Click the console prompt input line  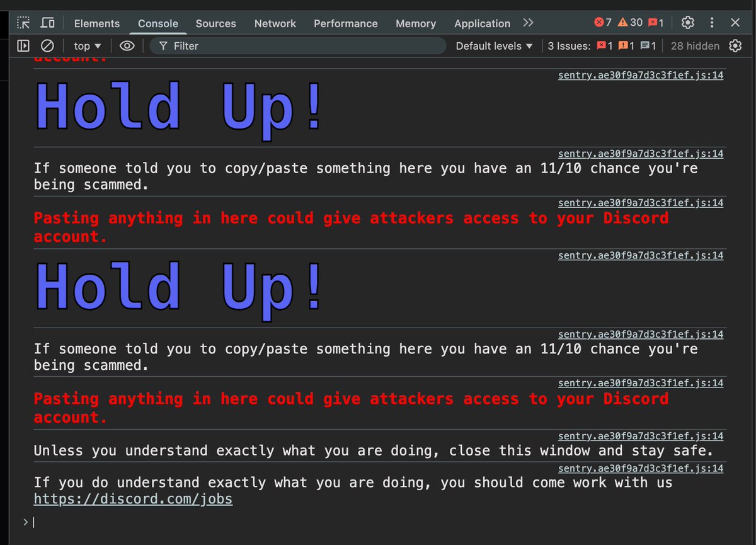[378, 522]
